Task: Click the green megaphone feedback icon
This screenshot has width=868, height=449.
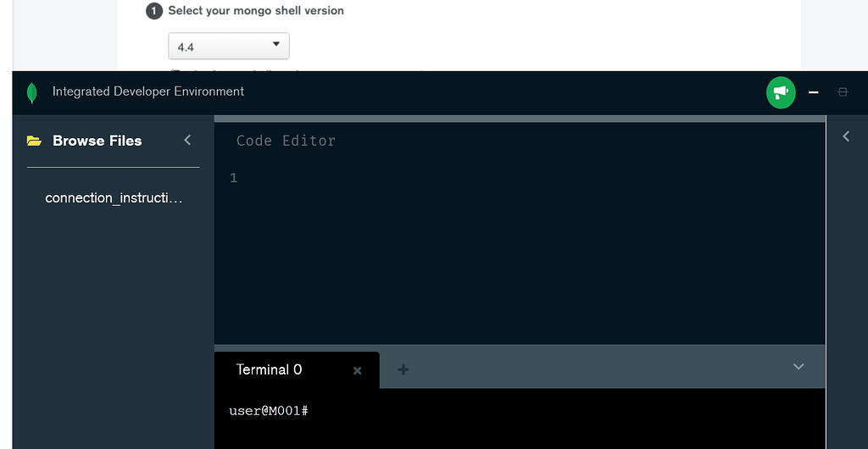Action: point(781,92)
